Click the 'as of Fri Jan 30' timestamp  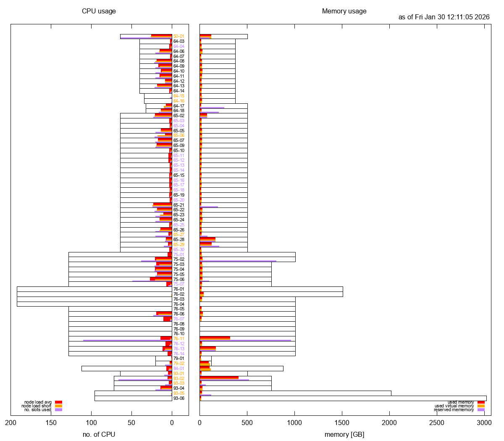[444, 17]
